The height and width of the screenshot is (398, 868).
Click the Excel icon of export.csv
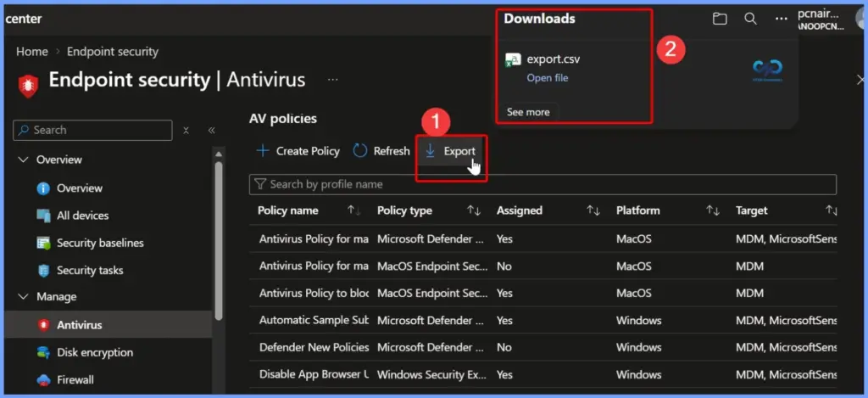tap(513, 60)
